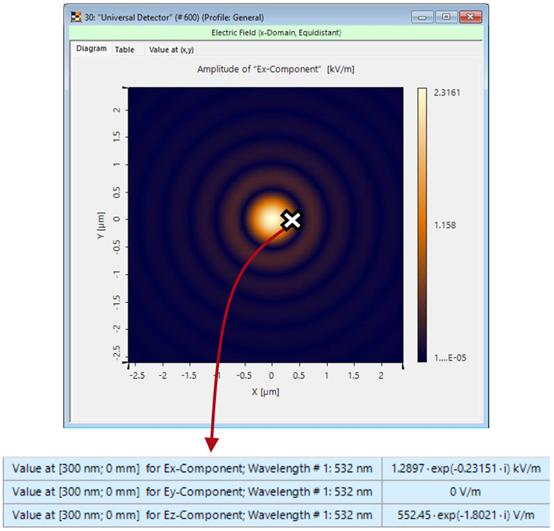This screenshot has height=531, width=554.
Task: Select the Ey-Component value row
Action: [x=276, y=492]
